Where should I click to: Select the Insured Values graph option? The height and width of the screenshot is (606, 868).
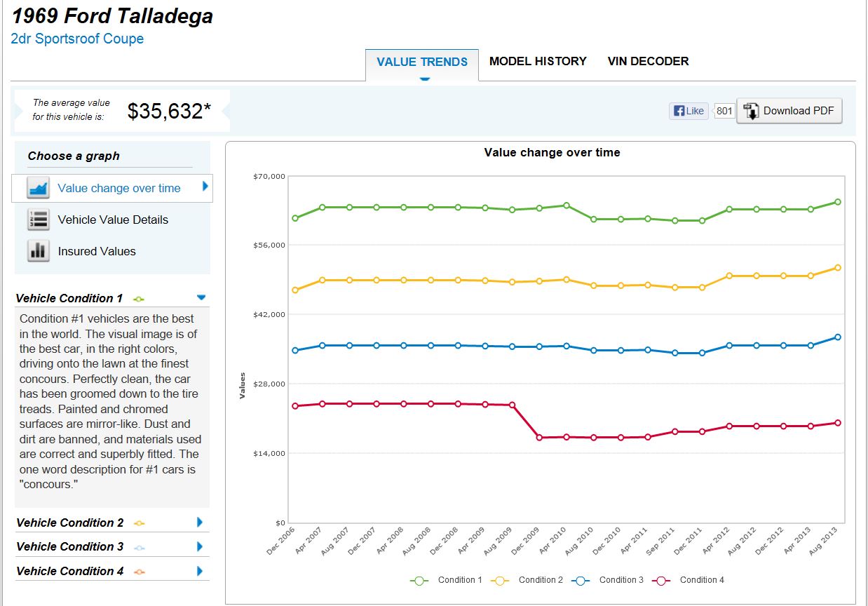(x=97, y=251)
